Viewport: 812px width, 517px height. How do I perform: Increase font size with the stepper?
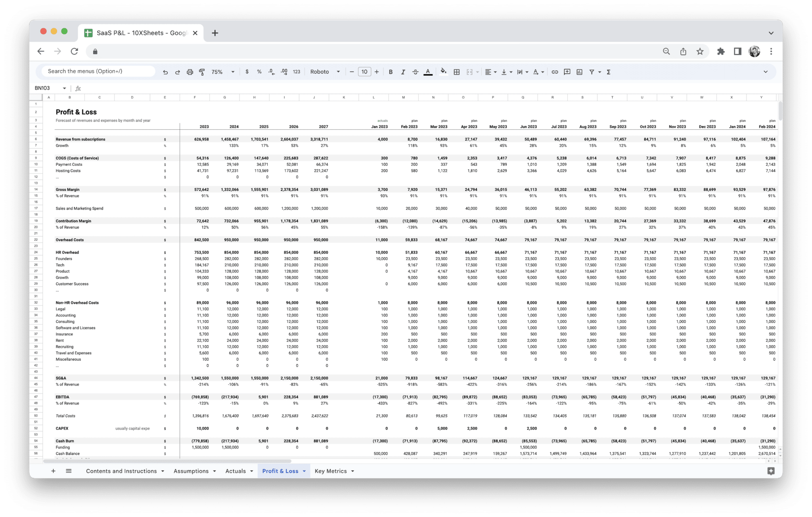tap(376, 71)
